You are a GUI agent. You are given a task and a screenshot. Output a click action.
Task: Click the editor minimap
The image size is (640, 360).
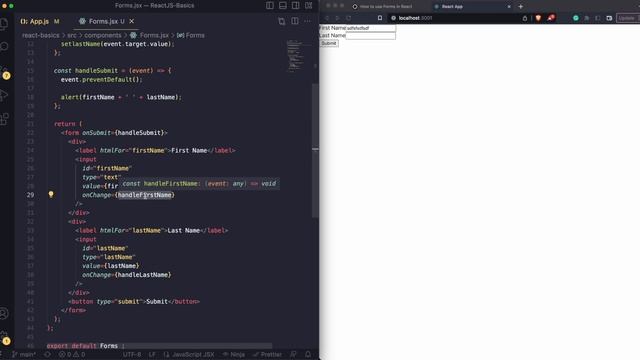click(x=296, y=56)
